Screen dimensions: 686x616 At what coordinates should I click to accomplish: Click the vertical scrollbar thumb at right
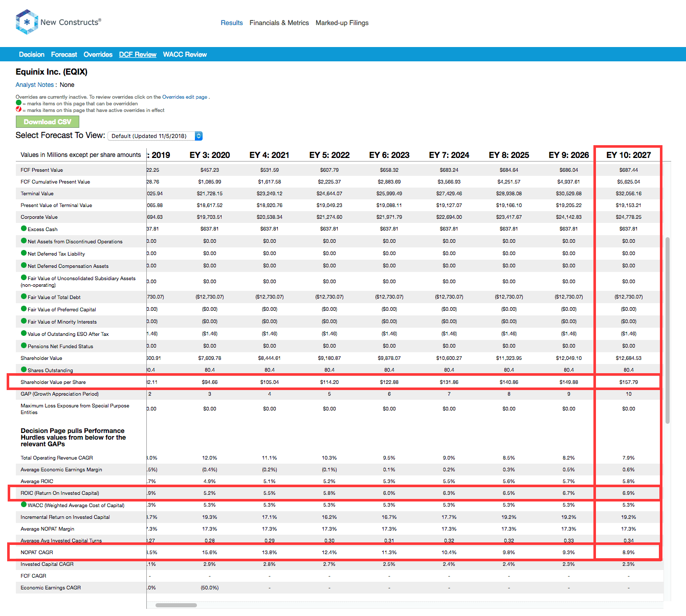[x=668, y=330]
